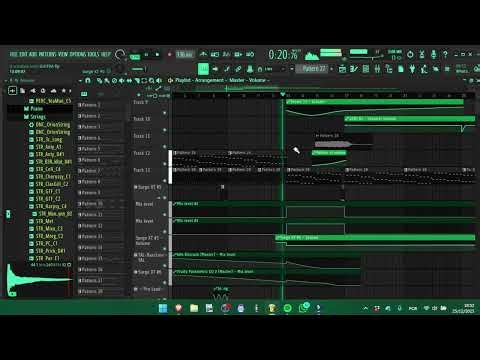Image resolution: width=480 pixels, height=360 pixels.
Task: Open the PATTERNS menu
Action: [x=48, y=54]
